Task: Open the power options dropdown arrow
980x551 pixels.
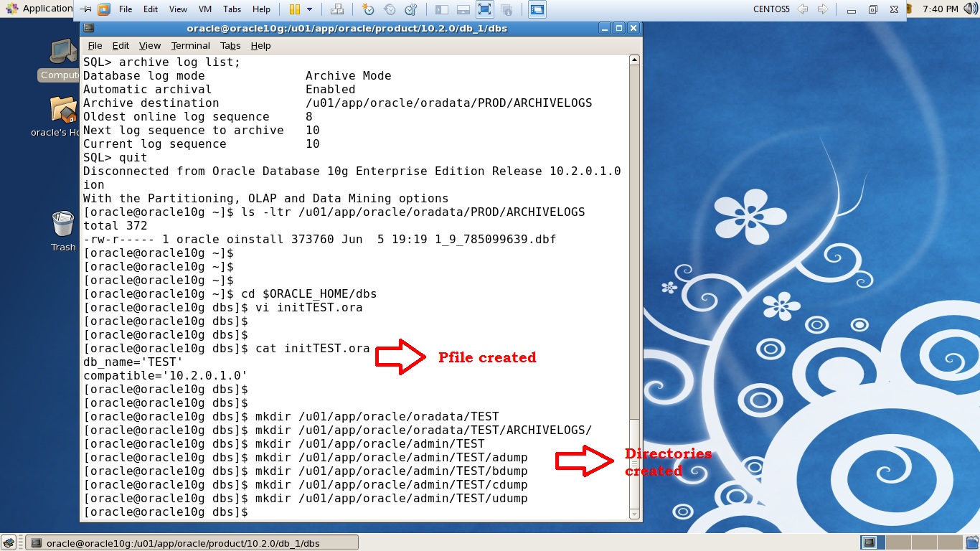Action: (310, 9)
